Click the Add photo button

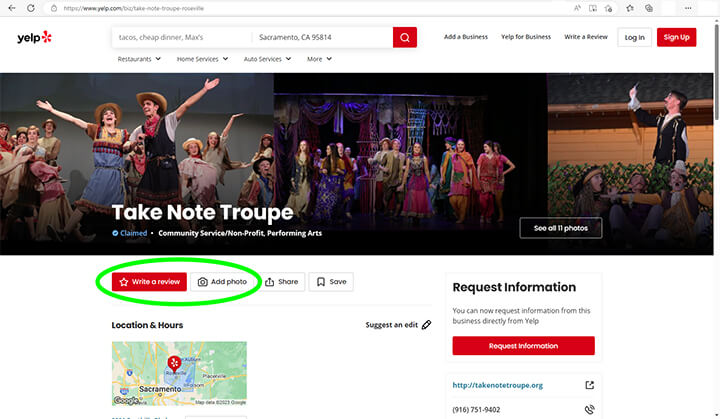(x=222, y=282)
